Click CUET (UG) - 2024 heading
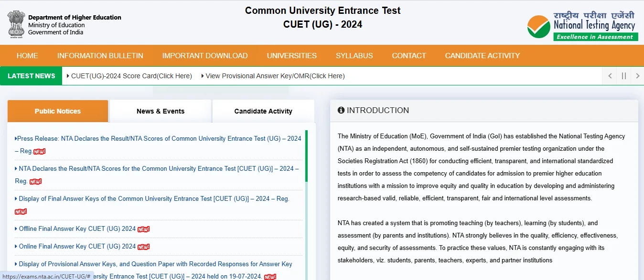 point(323,24)
